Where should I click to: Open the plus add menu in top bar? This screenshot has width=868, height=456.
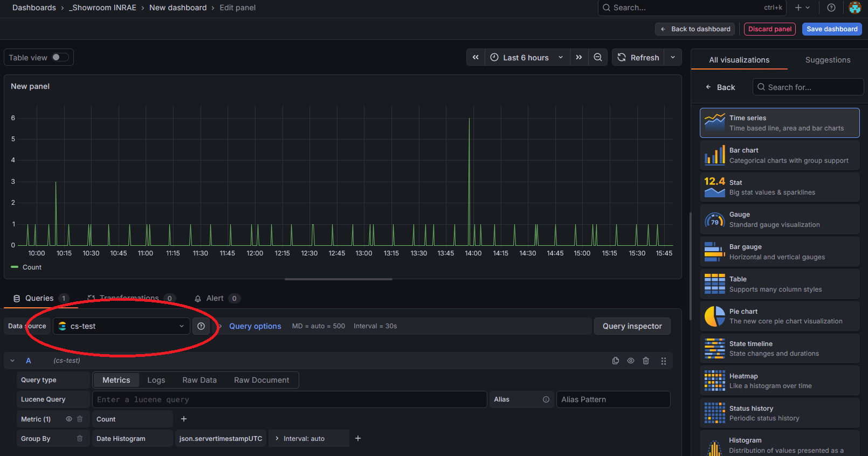point(802,8)
